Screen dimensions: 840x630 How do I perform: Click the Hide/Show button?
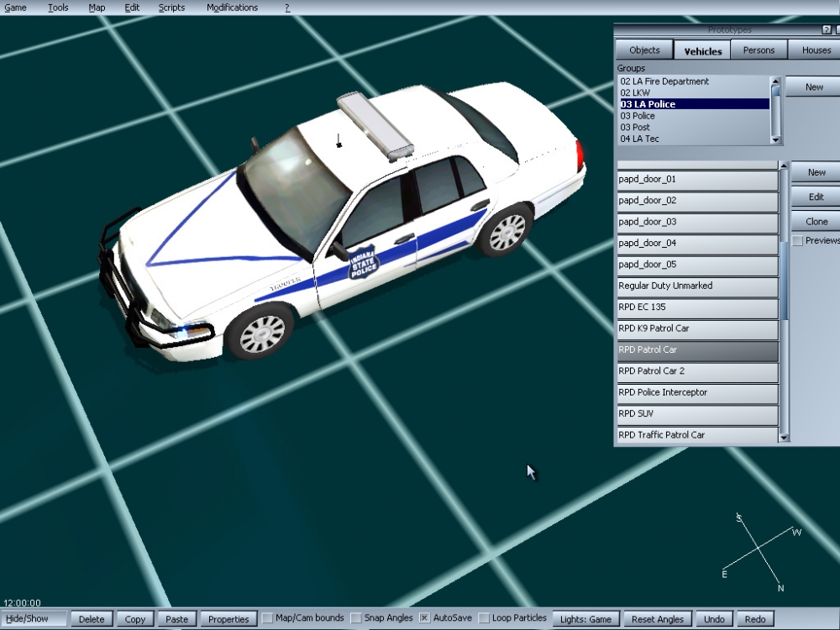coord(34,619)
